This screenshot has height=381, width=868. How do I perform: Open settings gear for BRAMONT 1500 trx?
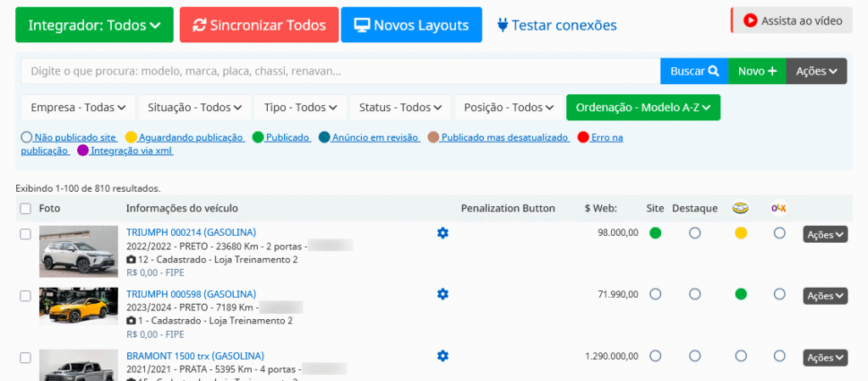click(x=442, y=356)
